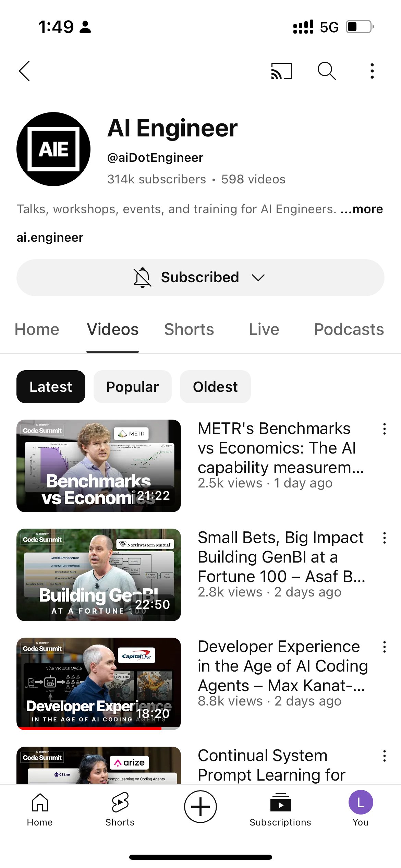Go to the bottom Home icon

click(40, 809)
